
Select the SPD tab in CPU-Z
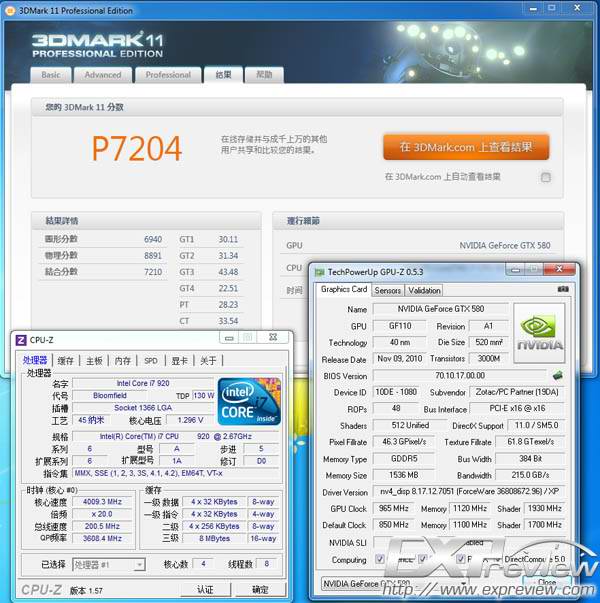[x=150, y=361]
